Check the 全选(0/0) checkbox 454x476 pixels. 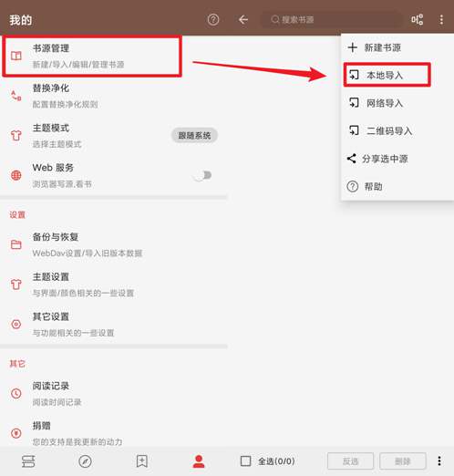(245, 461)
